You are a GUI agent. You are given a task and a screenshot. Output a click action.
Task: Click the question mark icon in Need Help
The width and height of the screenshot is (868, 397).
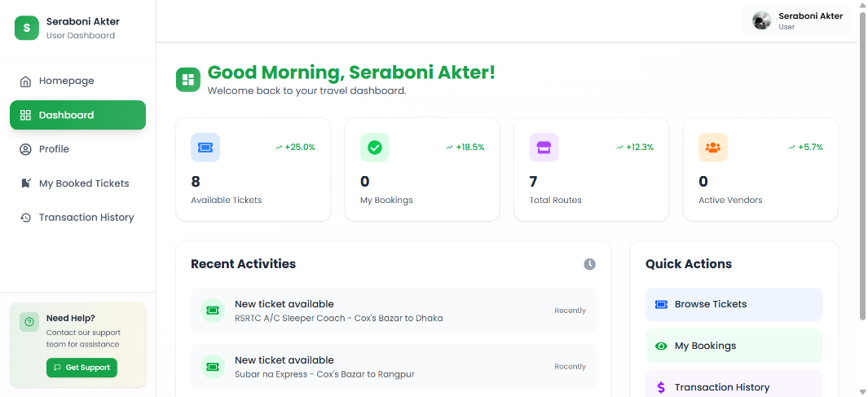[29, 322]
